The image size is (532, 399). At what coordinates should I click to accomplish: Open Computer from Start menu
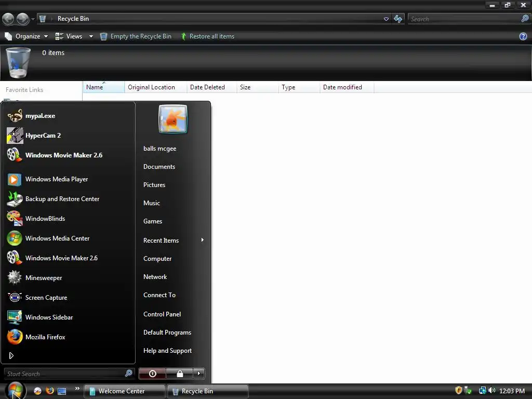pos(157,259)
